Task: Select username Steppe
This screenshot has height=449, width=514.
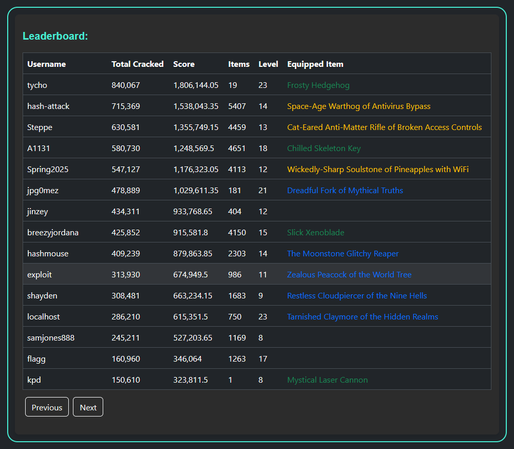Action: (39, 127)
